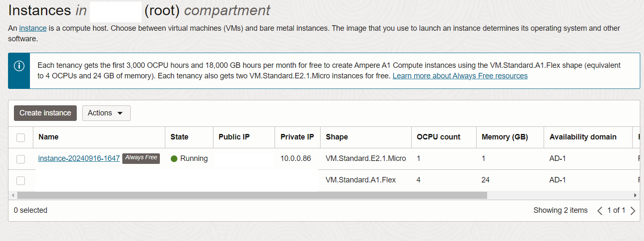Image resolution: width=644 pixels, height=241 pixels.
Task: Click the Create instance button
Action: tap(45, 113)
